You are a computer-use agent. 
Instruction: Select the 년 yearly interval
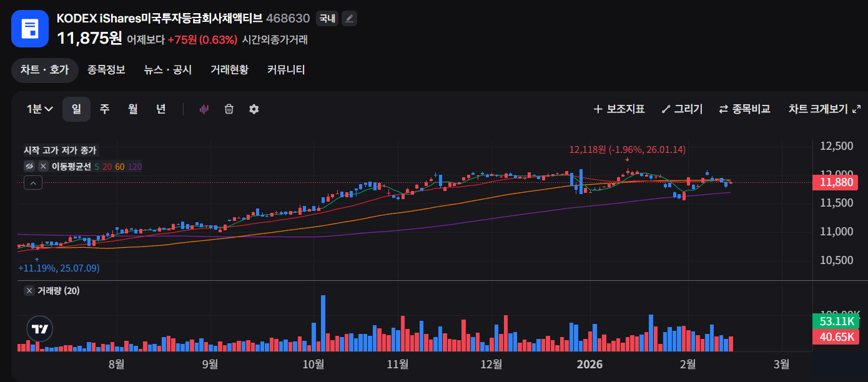point(161,109)
